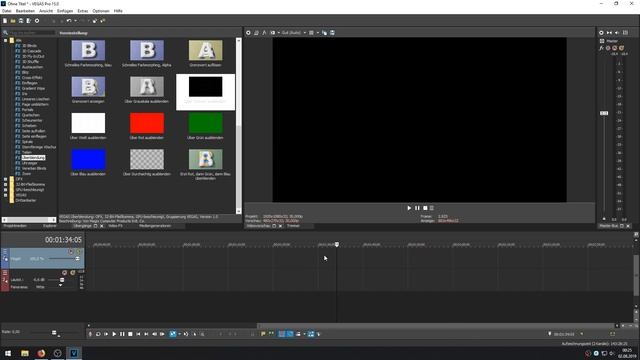Choose Über Rot ausblenden red preset
The image size is (640, 360).
[x=147, y=123]
